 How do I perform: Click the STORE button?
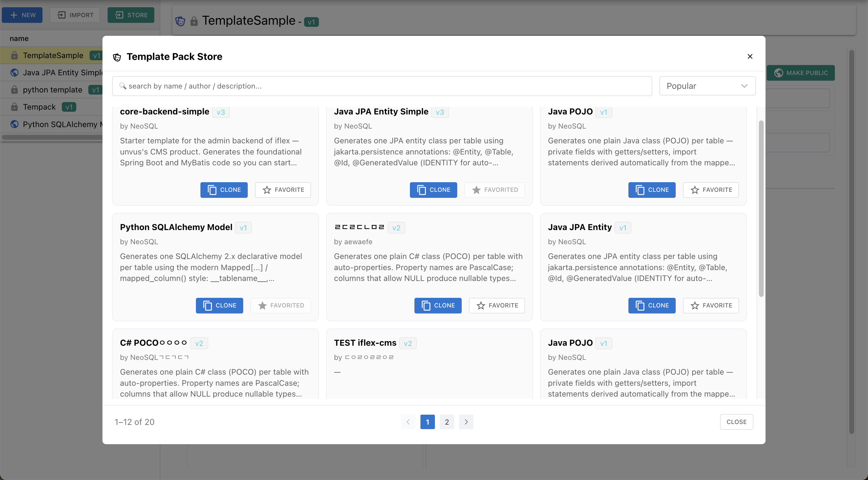coord(131,15)
